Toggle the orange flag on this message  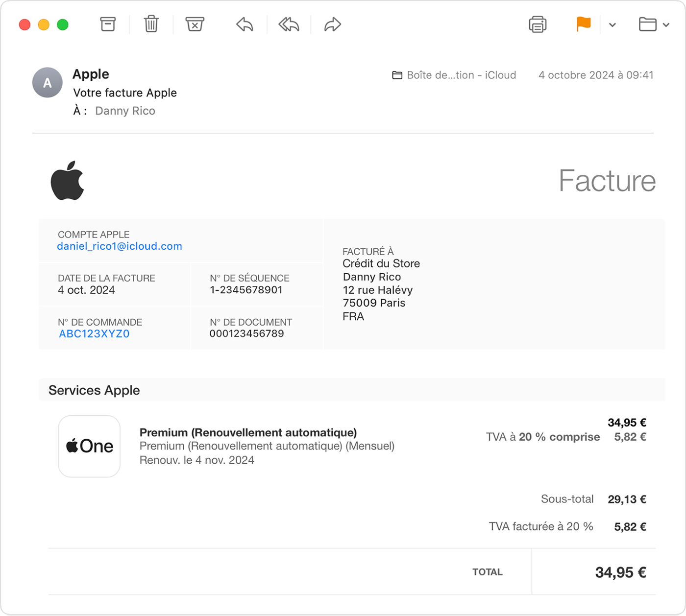(x=583, y=24)
